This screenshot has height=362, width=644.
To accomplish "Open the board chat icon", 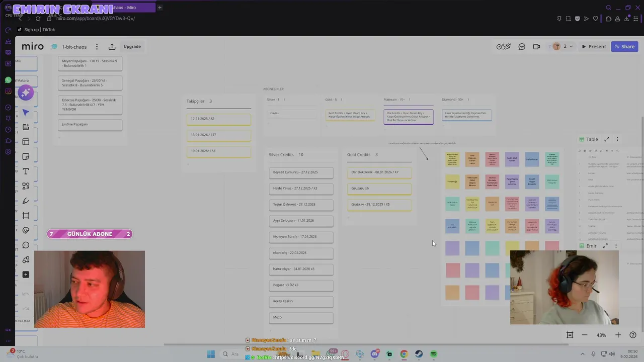I will click(x=522, y=47).
